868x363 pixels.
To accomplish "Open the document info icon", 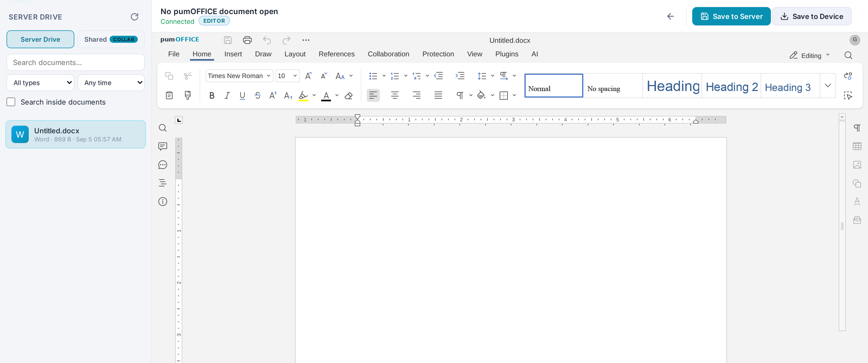I will pyautogui.click(x=163, y=202).
